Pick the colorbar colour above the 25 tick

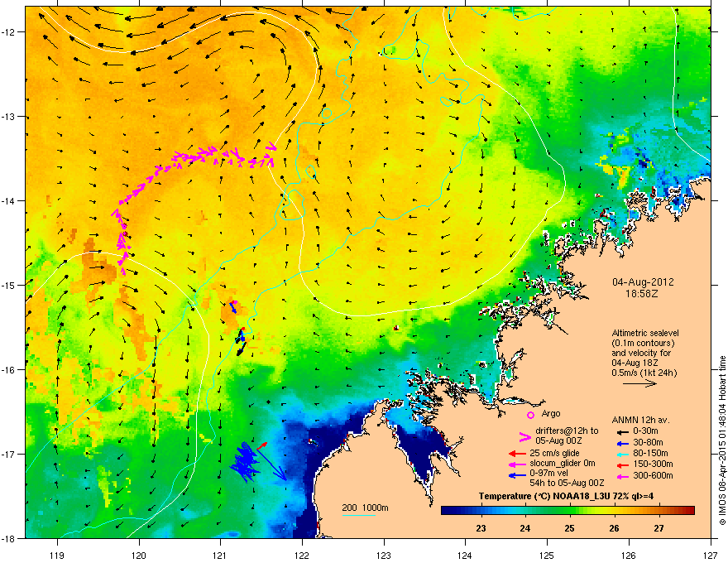click(570, 511)
